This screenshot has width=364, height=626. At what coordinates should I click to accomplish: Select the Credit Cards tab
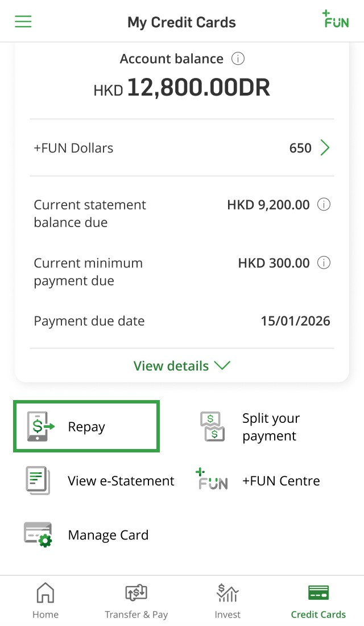(x=318, y=600)
